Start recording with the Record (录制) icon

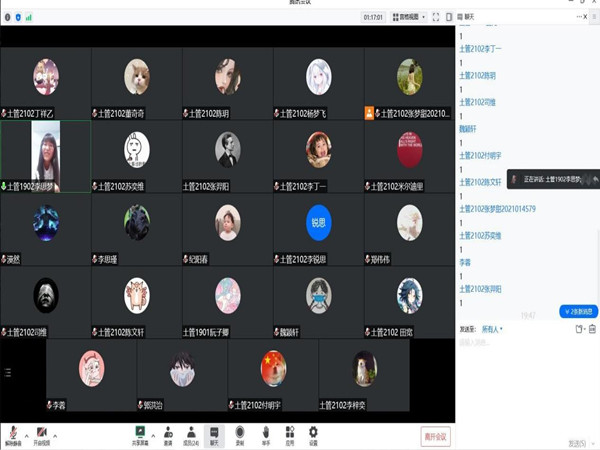click(239, 434)
